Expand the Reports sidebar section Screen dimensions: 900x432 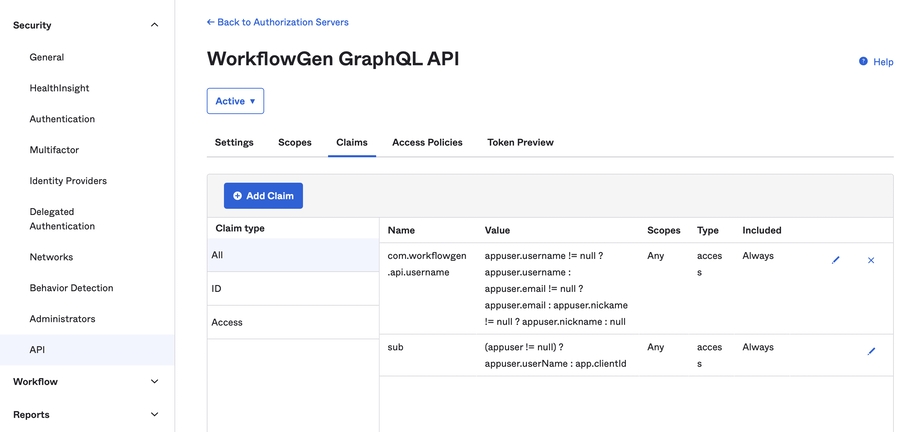pyautogui.click(x=154, y=415)
